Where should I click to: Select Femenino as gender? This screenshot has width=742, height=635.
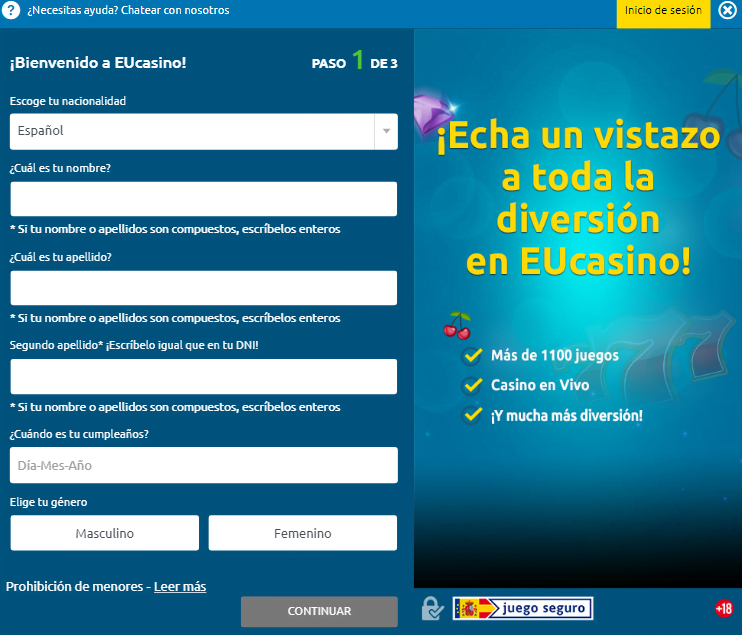[x=302, y=533]
